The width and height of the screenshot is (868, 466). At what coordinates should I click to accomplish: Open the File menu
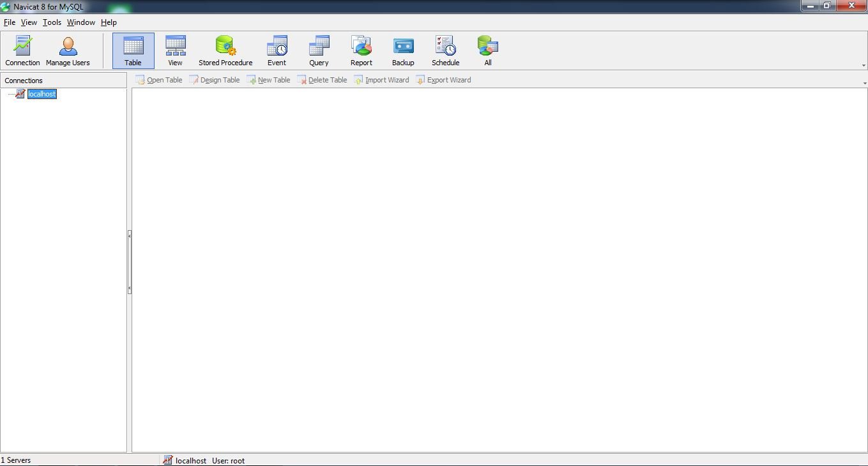pos(10,22)
